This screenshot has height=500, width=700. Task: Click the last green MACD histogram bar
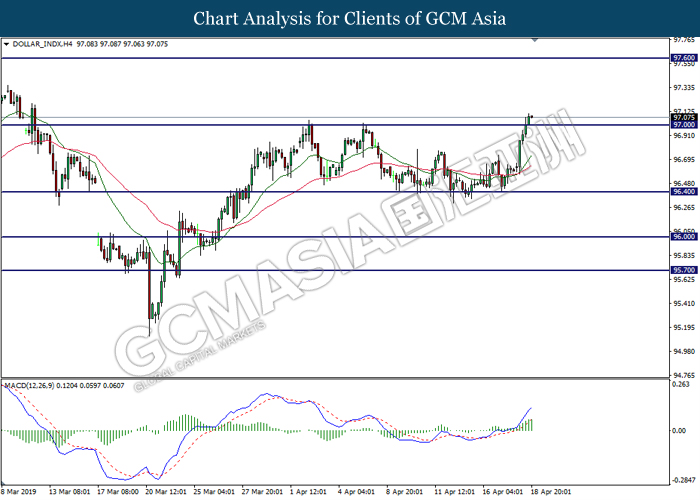pyautogui.click(x=531, y=424)
